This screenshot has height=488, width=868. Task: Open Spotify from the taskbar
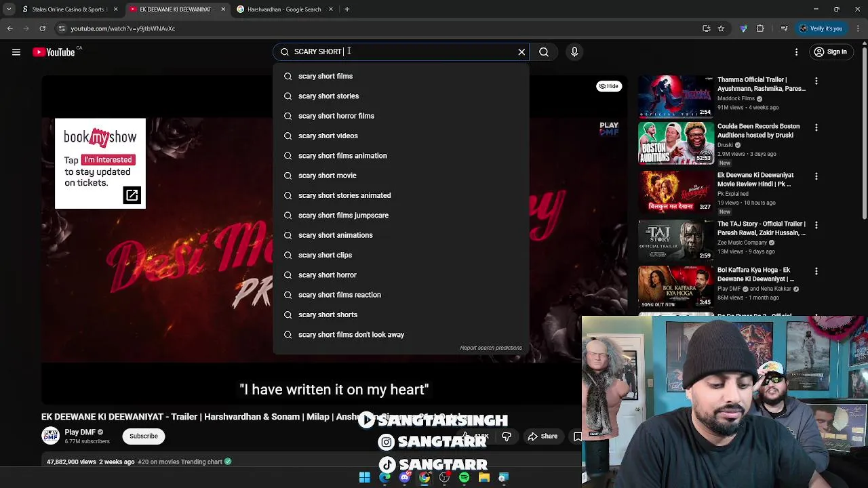(464, 478)
